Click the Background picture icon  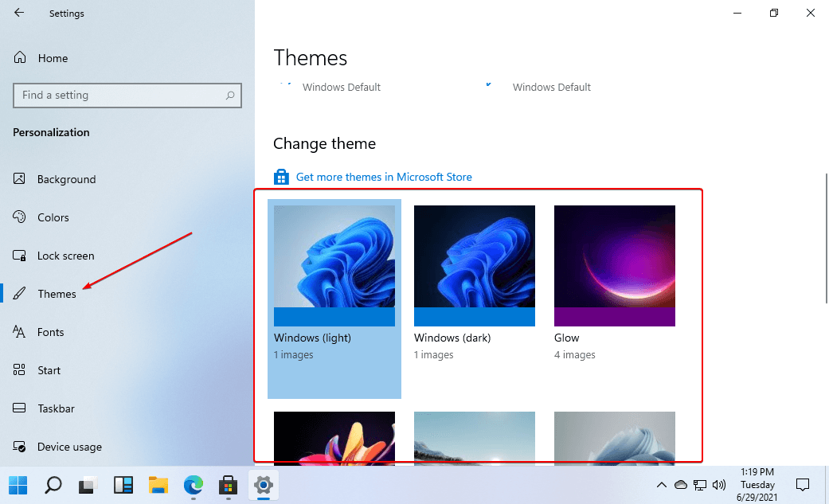click(x=19, y=179)
